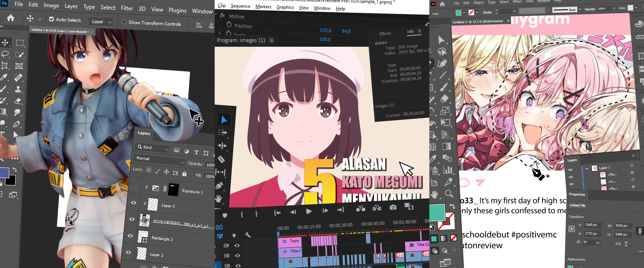The width and height of the screenshot is (644, 268).
Task: Open the Basic brush definition dropdown
Action: (580, 10)
